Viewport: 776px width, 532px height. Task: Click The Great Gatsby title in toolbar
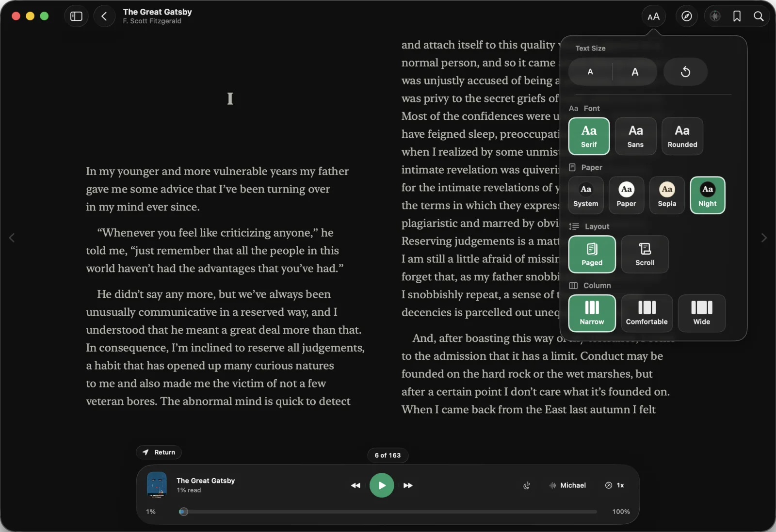pyautogui.click(x=157, y=12)
